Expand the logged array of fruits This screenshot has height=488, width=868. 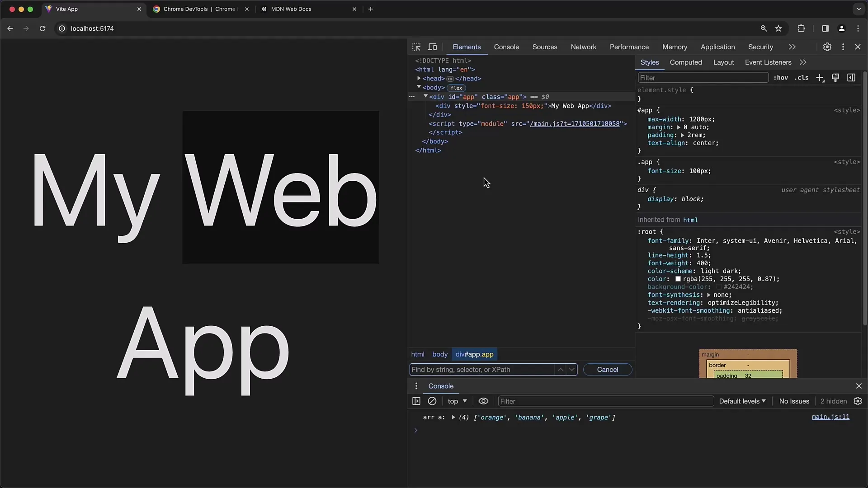click(x=453, y=418)
